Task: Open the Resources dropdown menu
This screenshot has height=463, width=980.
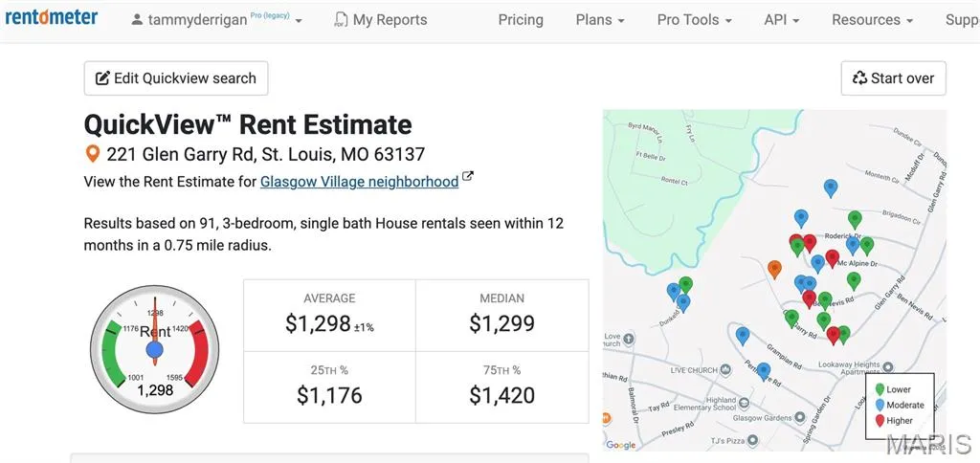Action: tap(872, 20)
